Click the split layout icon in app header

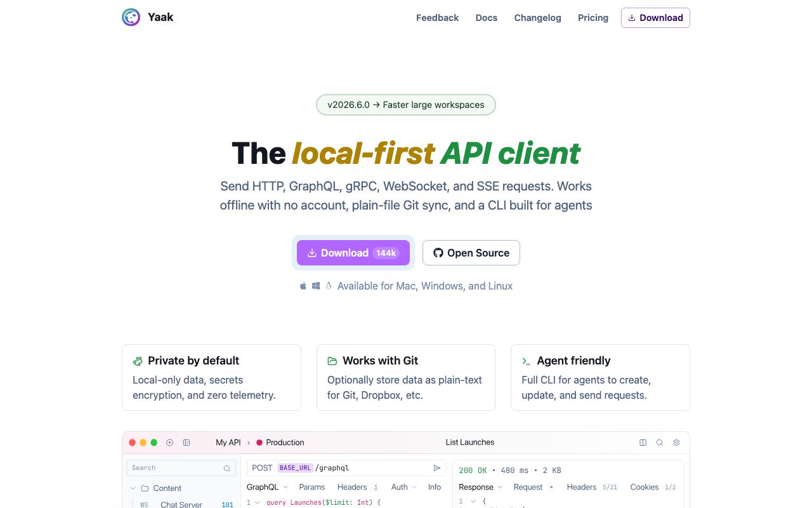coord(643,443)
